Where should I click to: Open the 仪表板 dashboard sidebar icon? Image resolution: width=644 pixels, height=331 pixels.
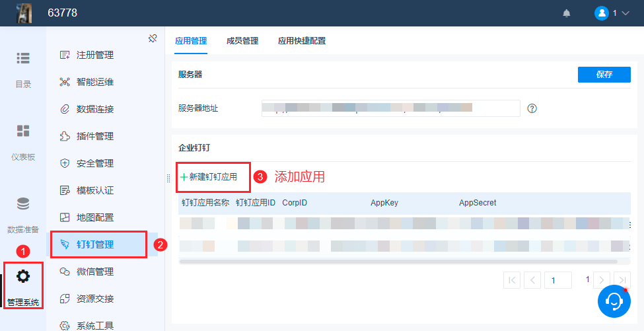[x=23, y=131]
